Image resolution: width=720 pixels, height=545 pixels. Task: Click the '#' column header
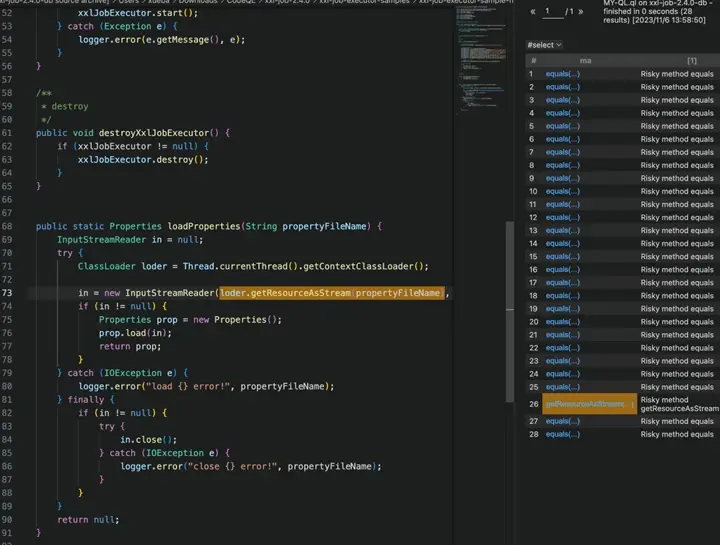[x=534, y=61]
